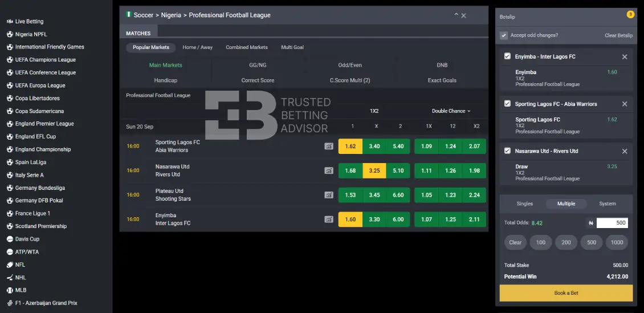The width and height of the screenshot is (644, 313).
Task: Open statistics icon for Enyimba match
Action: (329, 219)
